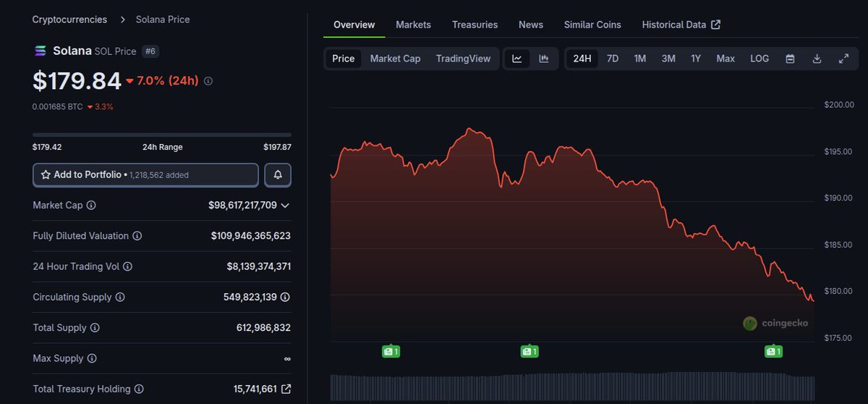Open the info icon beside Market Cap
This screenshot has height=404, width=868.
[x=91, y=206]
